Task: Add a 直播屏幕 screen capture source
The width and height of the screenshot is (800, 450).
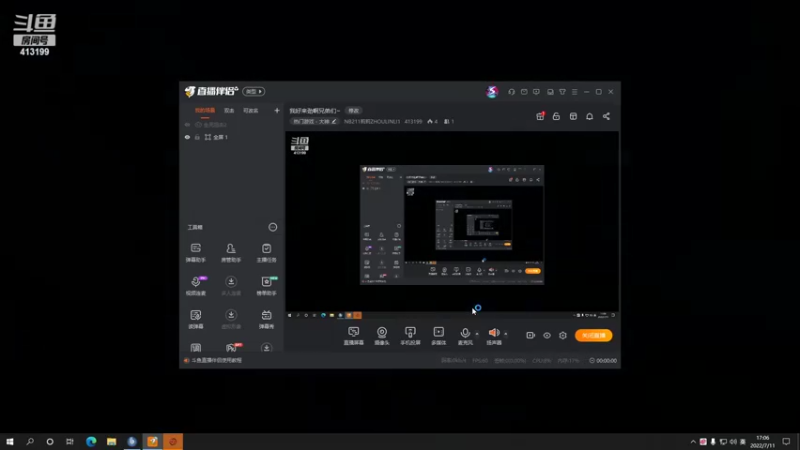Action: 354,336
